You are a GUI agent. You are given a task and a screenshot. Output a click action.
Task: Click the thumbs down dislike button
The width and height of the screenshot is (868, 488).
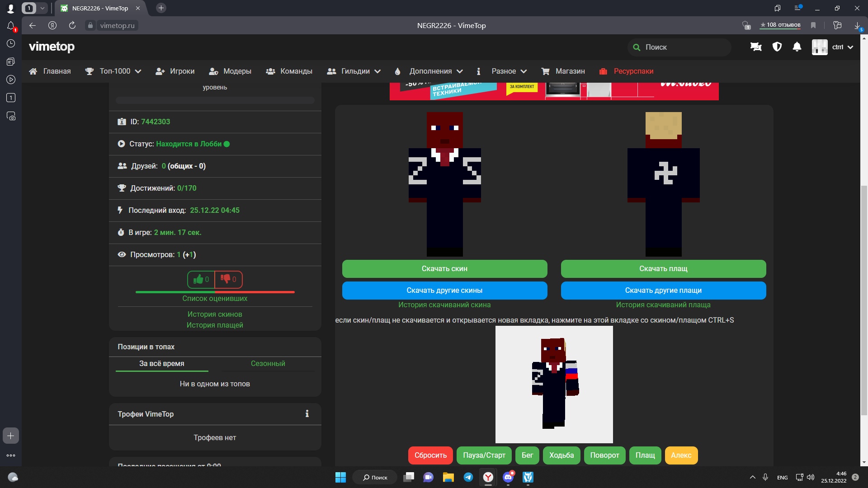(228, 279)
